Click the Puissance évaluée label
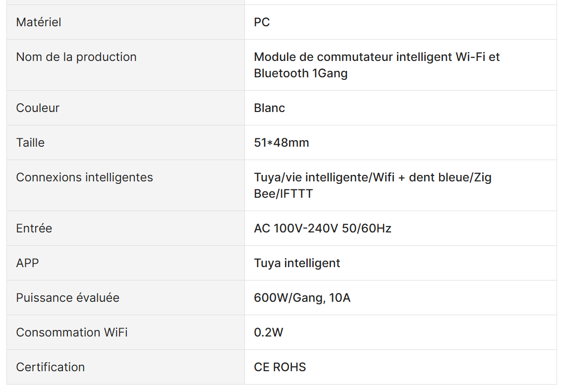 [x=68, y=298]
